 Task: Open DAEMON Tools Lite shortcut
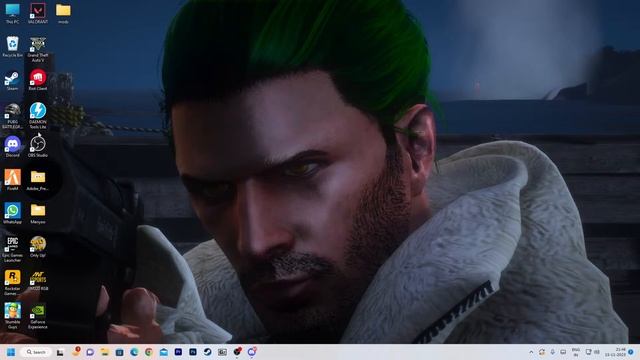point(38,116)
